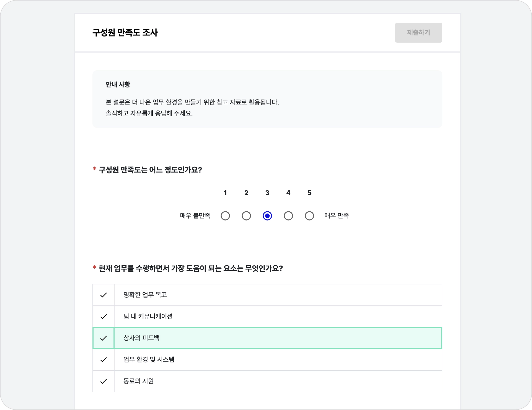Select satisfaction rating 2 radio button
Screen dimensions: 532x410
coord(246,216)
